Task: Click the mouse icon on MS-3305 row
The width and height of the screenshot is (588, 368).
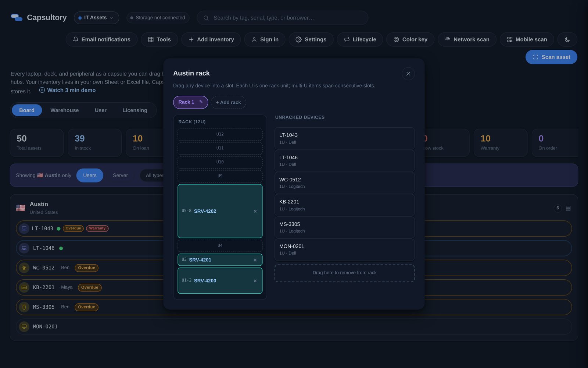Action: click(24, 307)
